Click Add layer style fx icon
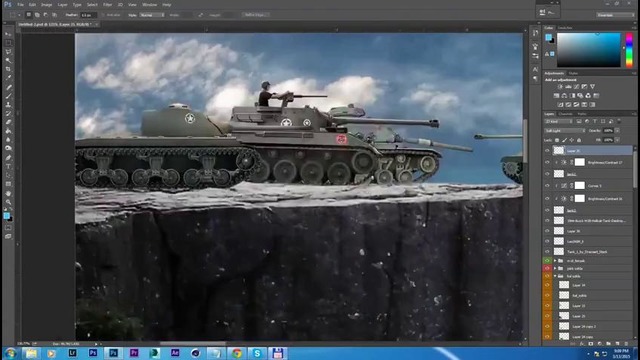640x360 pixels. point(582,344)
